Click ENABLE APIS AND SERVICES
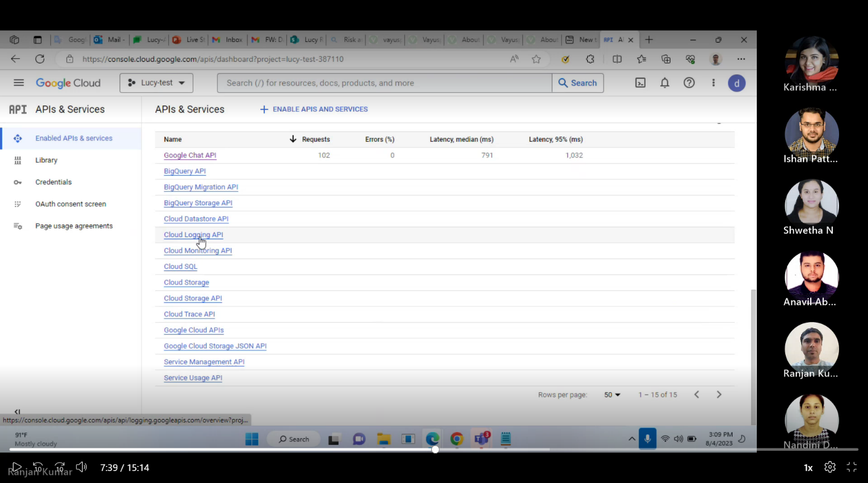This screenshot has height=483, width=868. pos(314,109)
